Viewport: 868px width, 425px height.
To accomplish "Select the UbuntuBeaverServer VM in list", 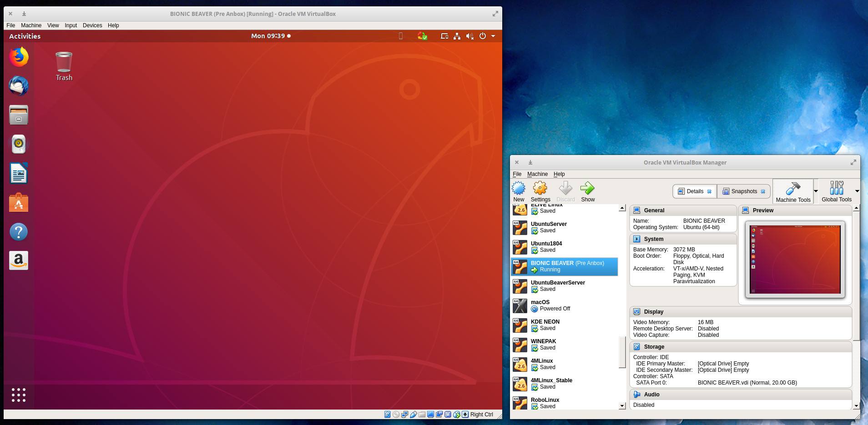I will [564, 286].
